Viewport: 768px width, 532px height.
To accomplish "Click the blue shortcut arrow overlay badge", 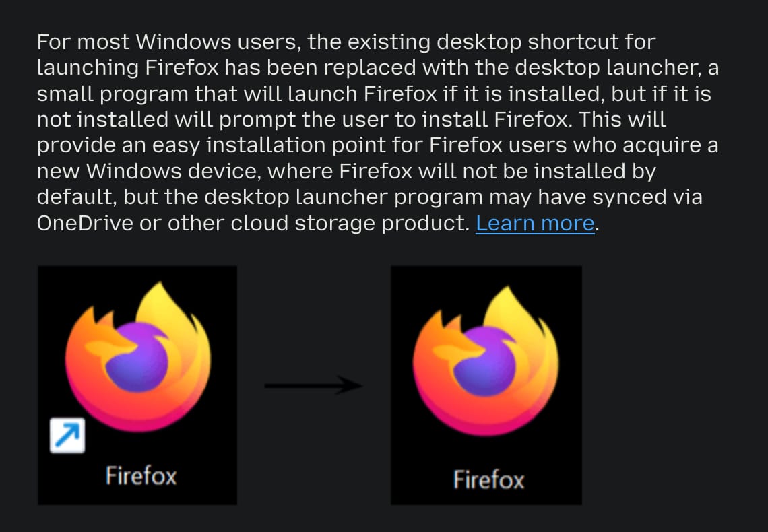I will [x=67, y=435].
